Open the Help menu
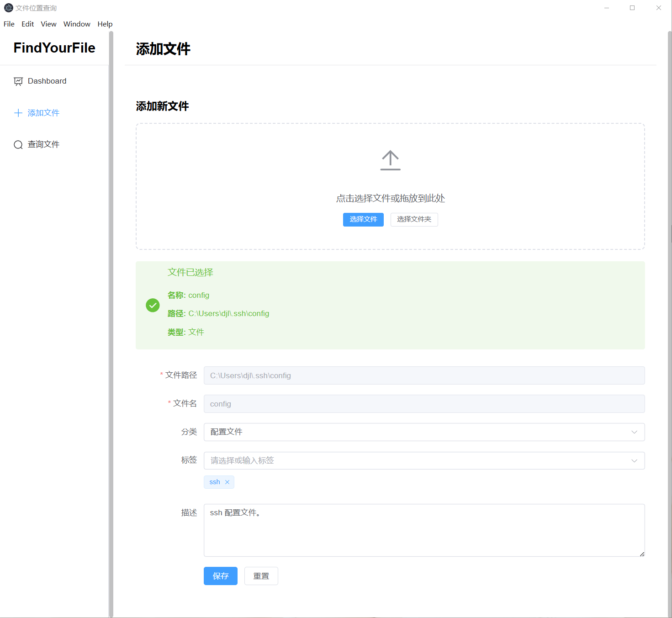This screenshot has height=618, width=672. (x=105, y=24)
